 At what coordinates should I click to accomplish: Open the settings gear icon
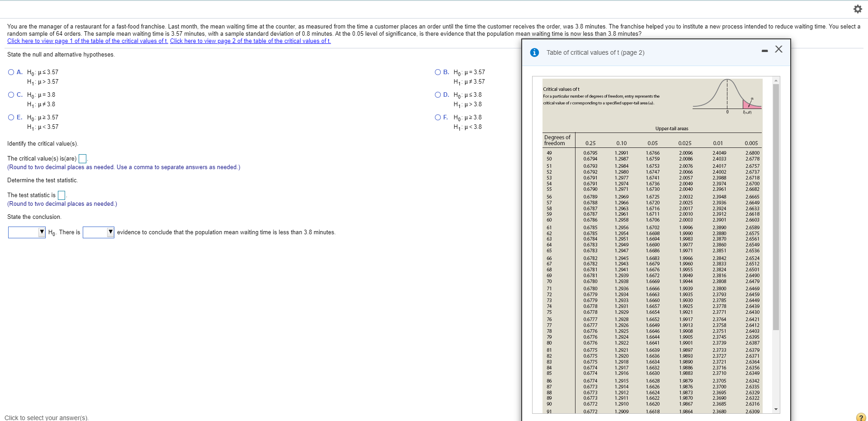(x=857, y=9)
